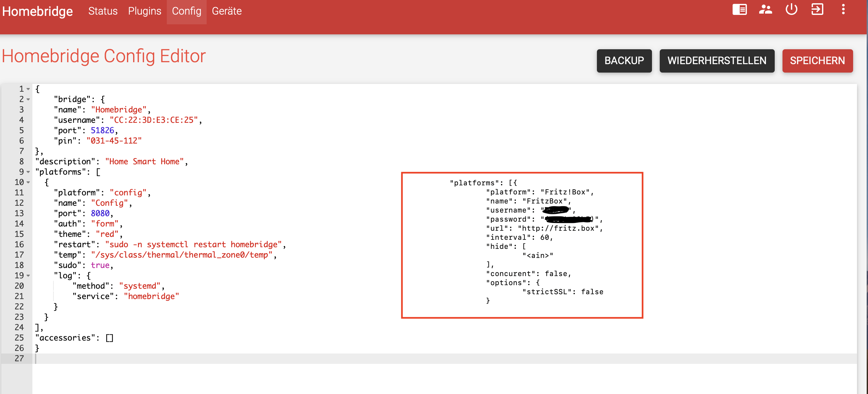
Task: Fold the log block on line 19
Action: [28, 276]
